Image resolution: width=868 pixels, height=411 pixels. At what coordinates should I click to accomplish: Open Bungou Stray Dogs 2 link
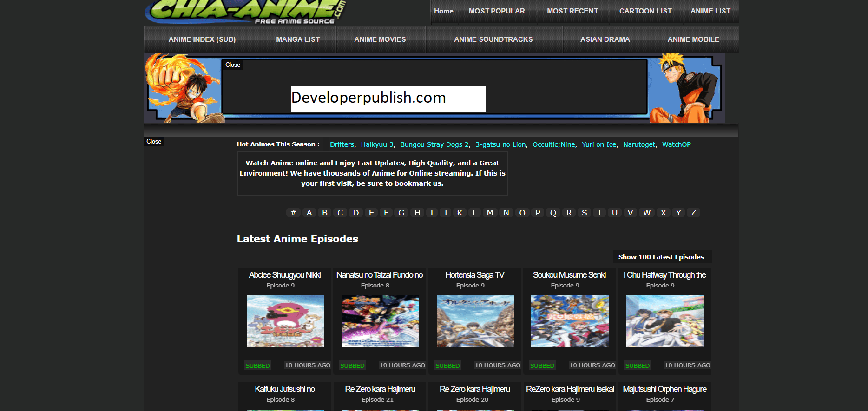click(434, 144)
